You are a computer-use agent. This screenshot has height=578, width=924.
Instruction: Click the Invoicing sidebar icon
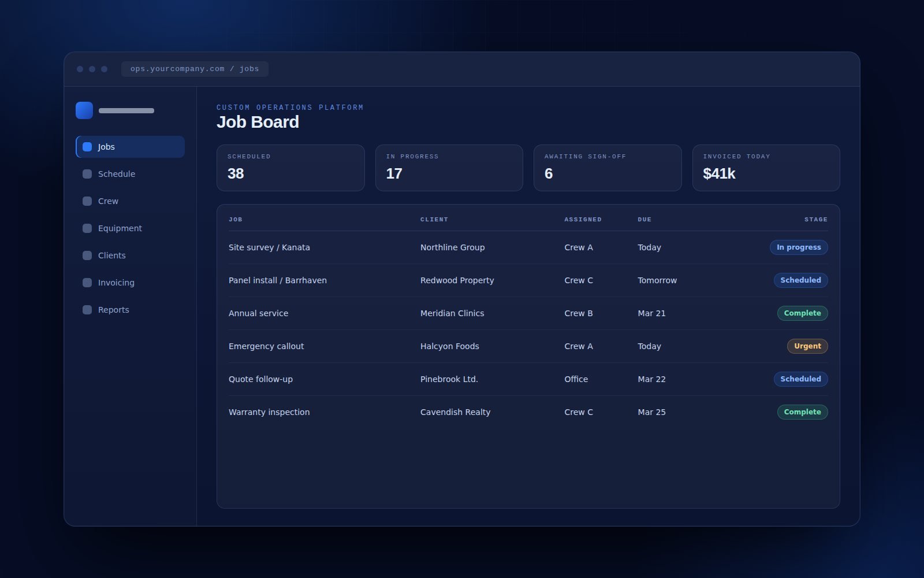point(87,283)
